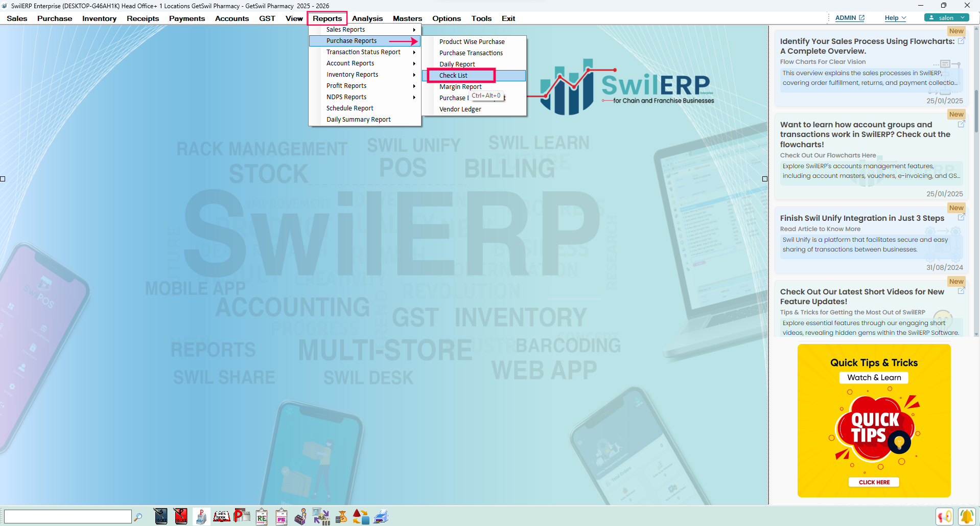The width and height of the screenshot is (980, 526).
Task: Click the person with stock crate icon
Action: tap(301, 516)
